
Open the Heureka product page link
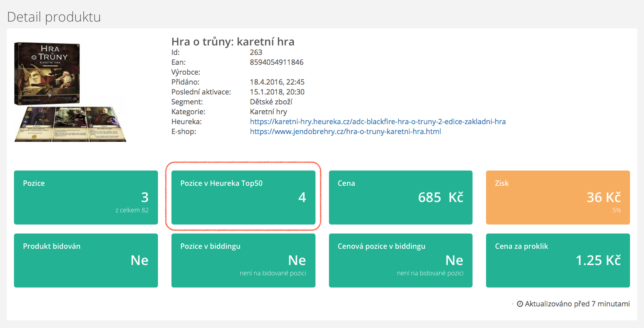tap(378, 121)
